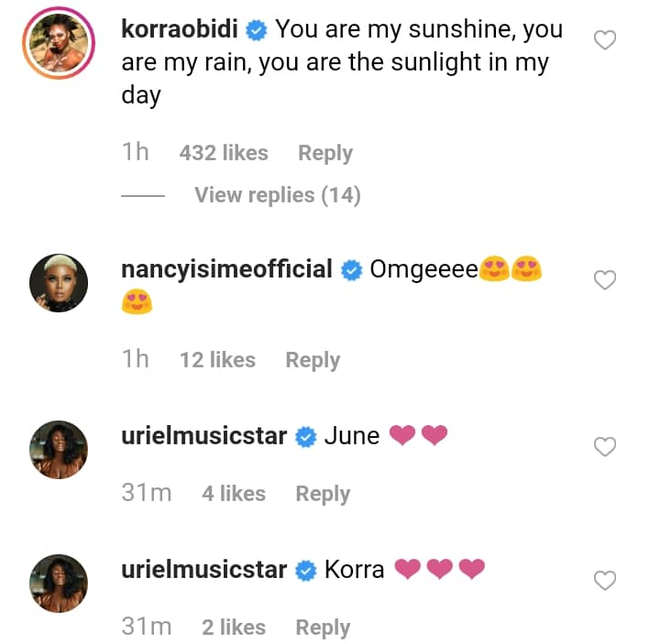The width and height of the screenshot is (660, 644).
Task: Tap heart on urielmusicstar's Korra comment
Action: 605,581
